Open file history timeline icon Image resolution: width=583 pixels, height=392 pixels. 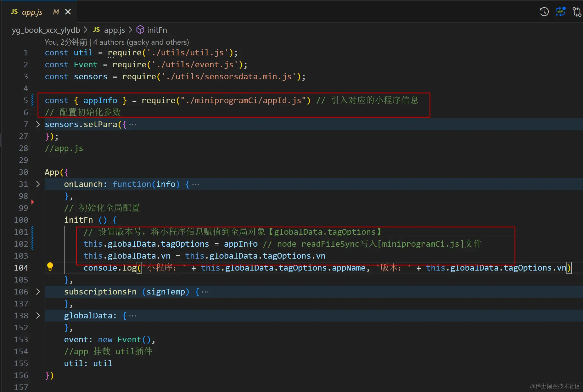544,12
